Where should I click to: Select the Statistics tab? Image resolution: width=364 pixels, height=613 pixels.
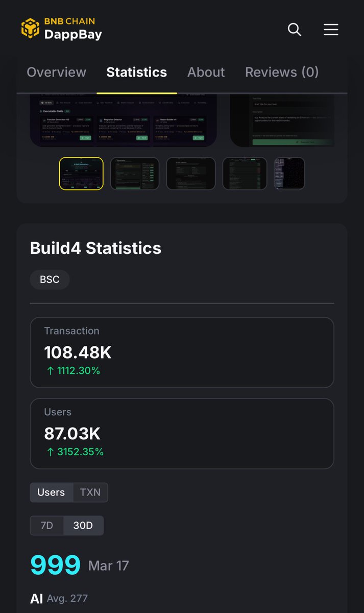tap(136, 72)
